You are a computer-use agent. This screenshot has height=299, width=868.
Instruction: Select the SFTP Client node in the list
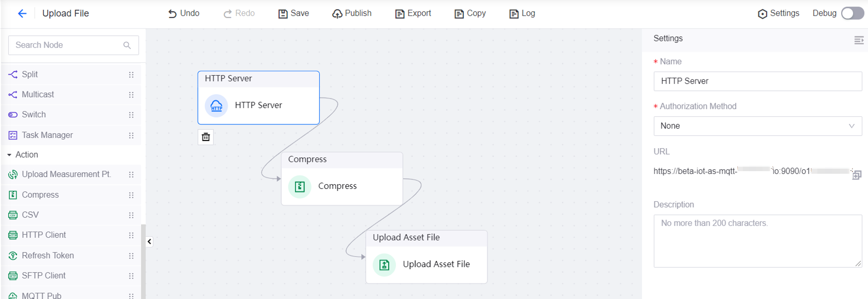click(x=44, y=275)
